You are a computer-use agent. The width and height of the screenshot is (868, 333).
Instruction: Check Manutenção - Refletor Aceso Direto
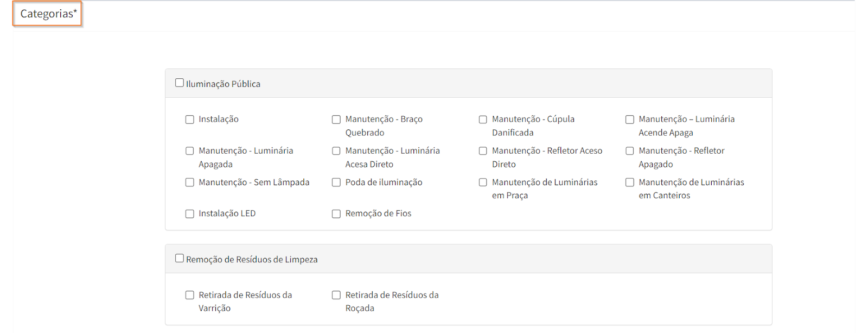(x=483, y=151)
